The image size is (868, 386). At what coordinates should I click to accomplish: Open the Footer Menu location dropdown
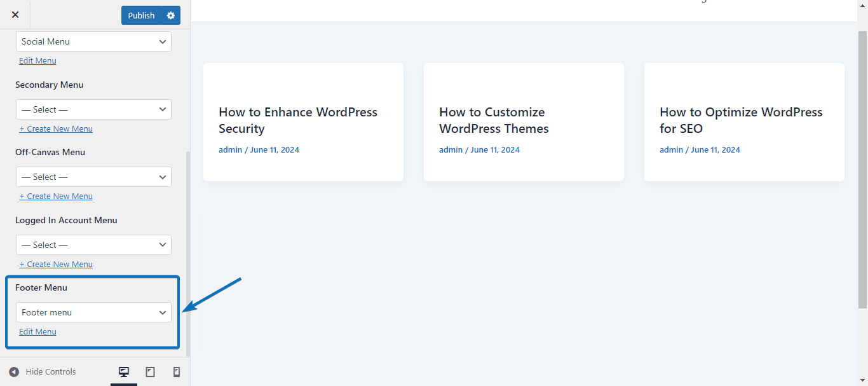pos(93,312)
